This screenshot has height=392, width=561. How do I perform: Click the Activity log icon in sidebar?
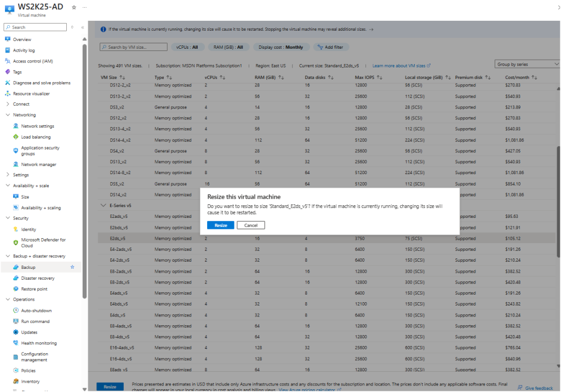click(8, 50)
